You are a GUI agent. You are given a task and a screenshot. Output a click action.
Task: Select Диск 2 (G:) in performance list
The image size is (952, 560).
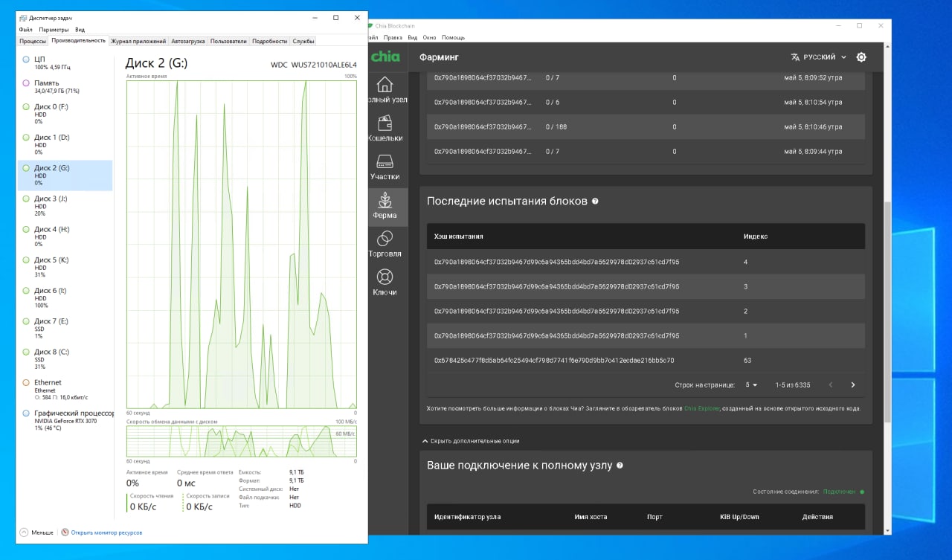[x=65, y=175]
